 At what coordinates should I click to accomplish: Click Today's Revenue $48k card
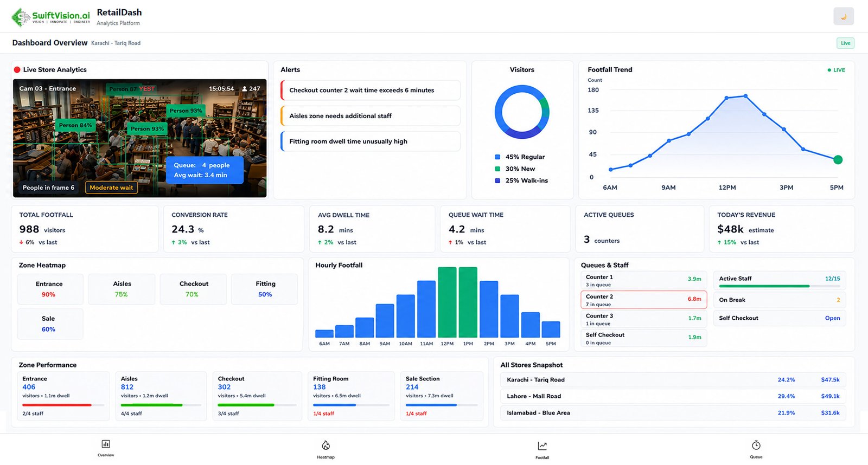coord(782,229)
